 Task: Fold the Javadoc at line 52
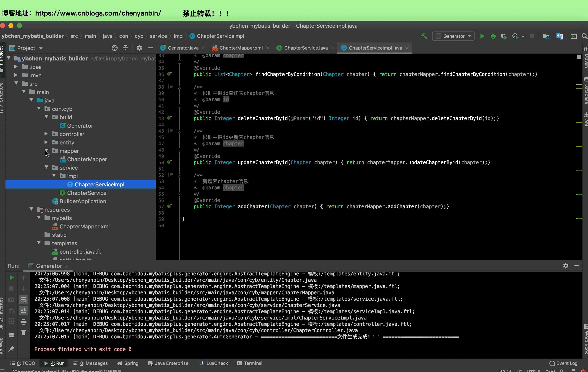pyautogui.click(x=180, y=176)
